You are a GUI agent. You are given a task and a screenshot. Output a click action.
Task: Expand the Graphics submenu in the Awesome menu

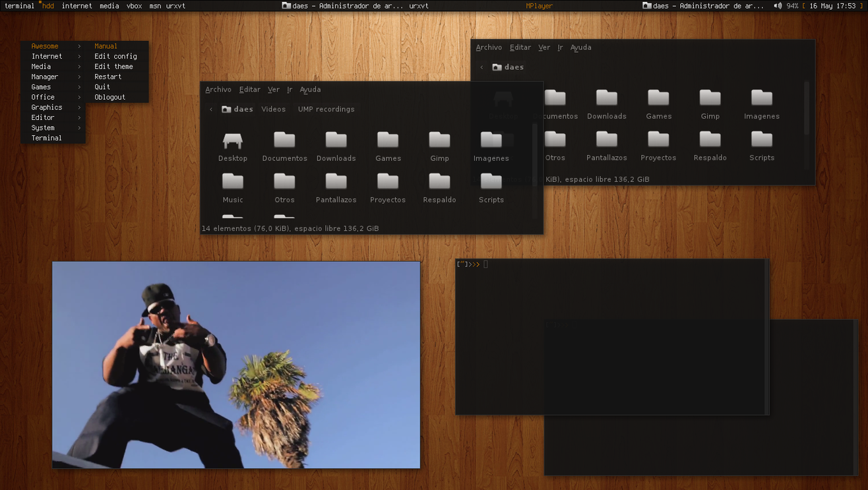click(x=46, y=107)
